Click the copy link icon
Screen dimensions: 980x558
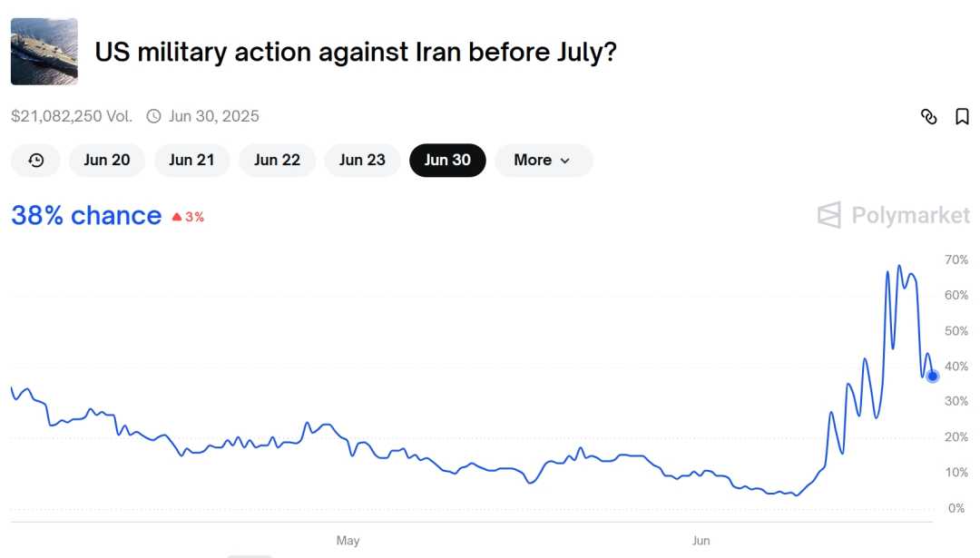coord(928,116)
